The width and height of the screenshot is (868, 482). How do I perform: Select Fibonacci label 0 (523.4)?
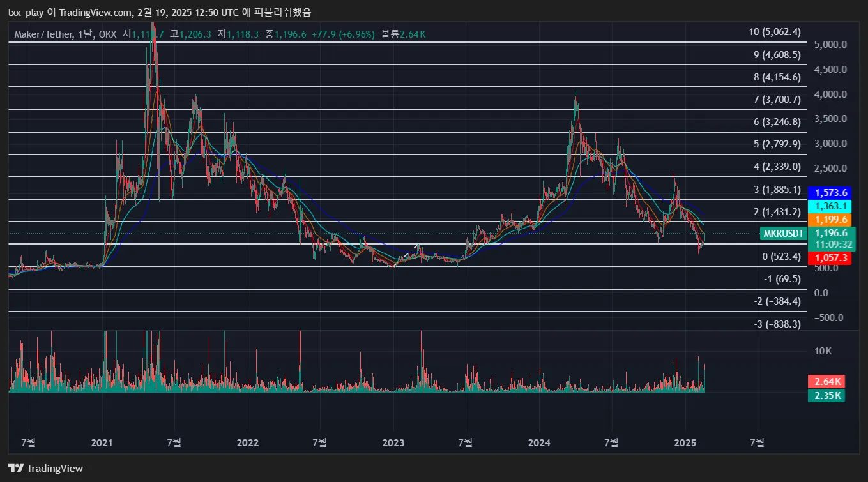click(x=781, y=257)
